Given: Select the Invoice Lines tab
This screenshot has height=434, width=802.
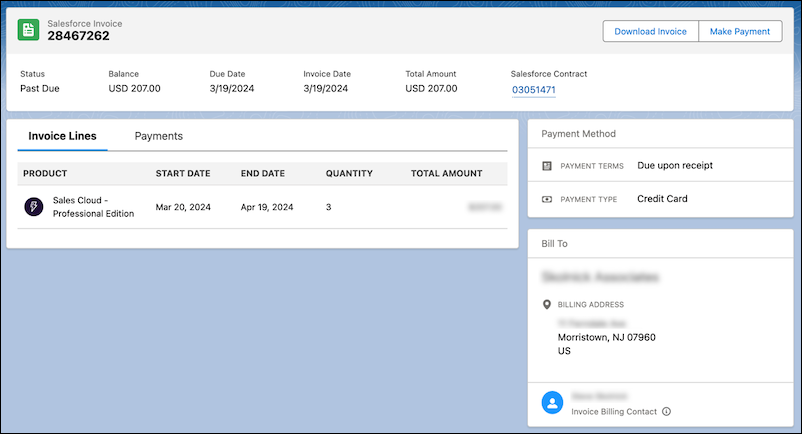Looking at the screenshot, I should pyautogui.click(x=62, y=136).
